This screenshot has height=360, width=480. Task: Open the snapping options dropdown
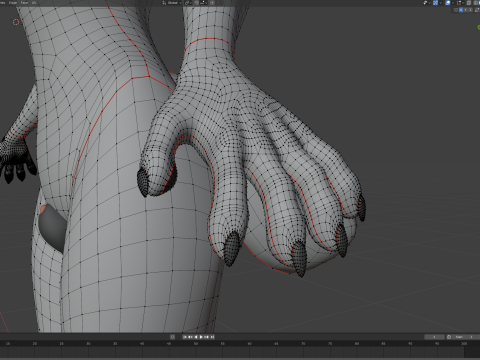point(203,3)
